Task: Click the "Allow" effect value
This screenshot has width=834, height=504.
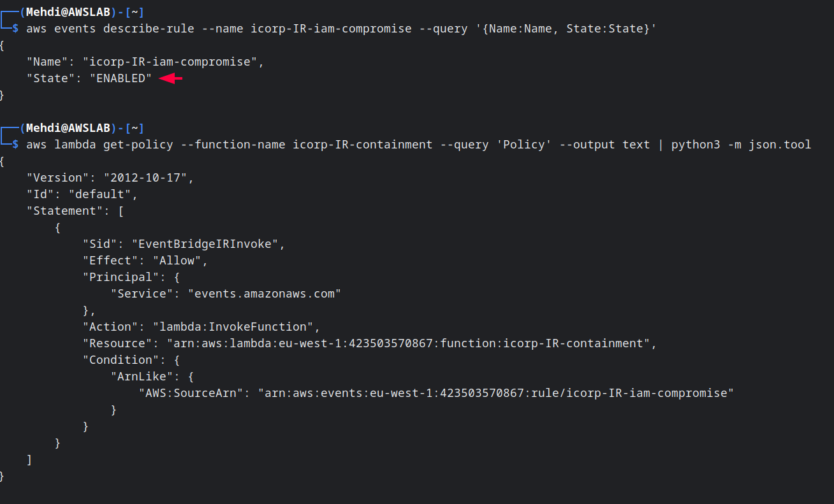Action: tap(180, 261)
